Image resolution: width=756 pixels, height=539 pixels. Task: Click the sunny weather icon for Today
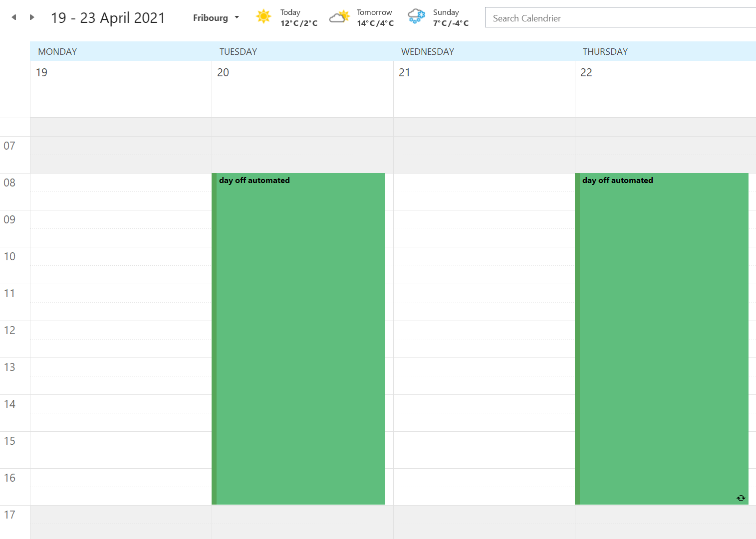(263, 17)
